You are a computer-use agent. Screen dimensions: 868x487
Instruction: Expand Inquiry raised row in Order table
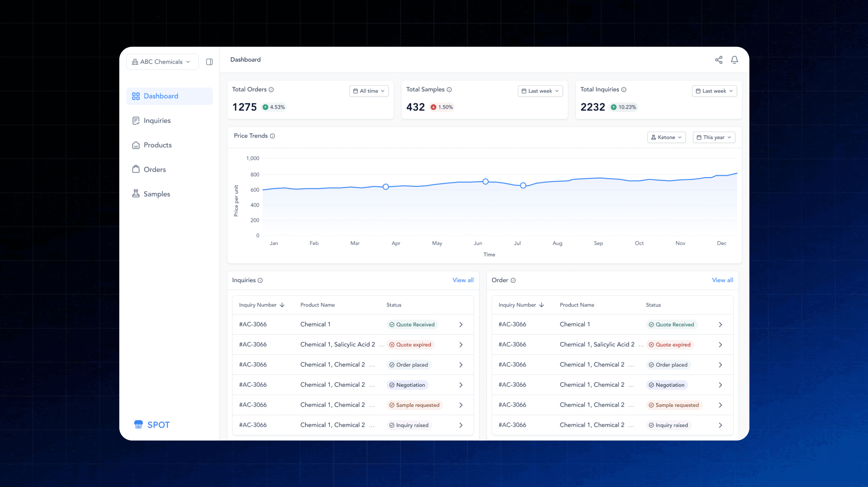tap(720, 425)
